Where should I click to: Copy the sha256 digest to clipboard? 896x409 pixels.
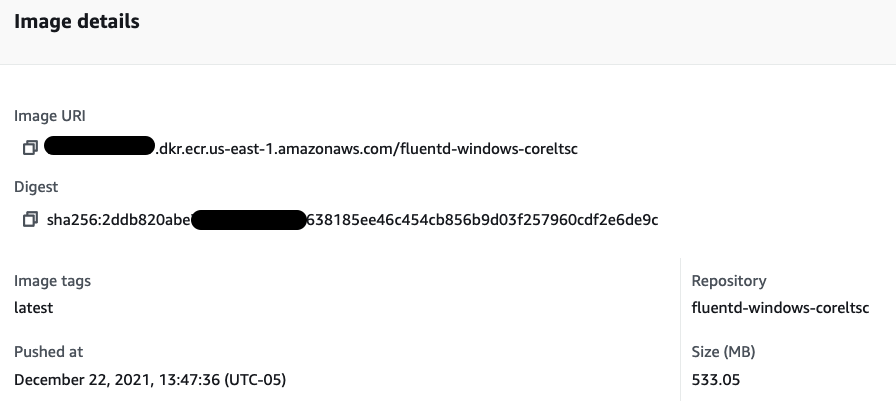(x=30, y=219)
